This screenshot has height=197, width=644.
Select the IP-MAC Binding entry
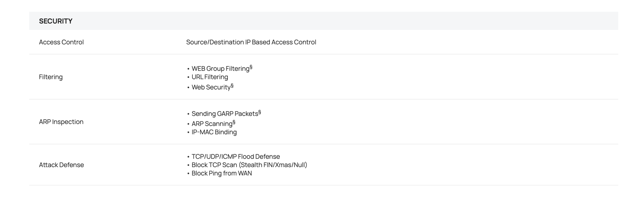tap(214, 132)
